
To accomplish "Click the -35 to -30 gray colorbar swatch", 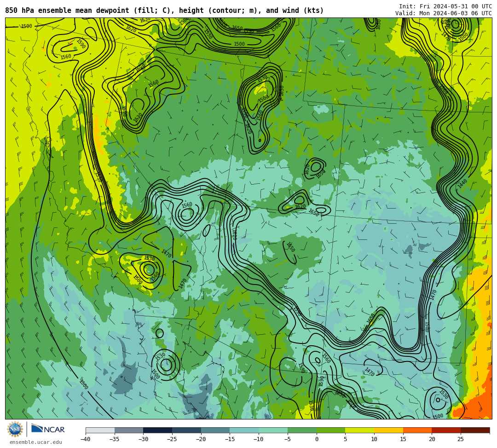I will click(x=129, y=430).
